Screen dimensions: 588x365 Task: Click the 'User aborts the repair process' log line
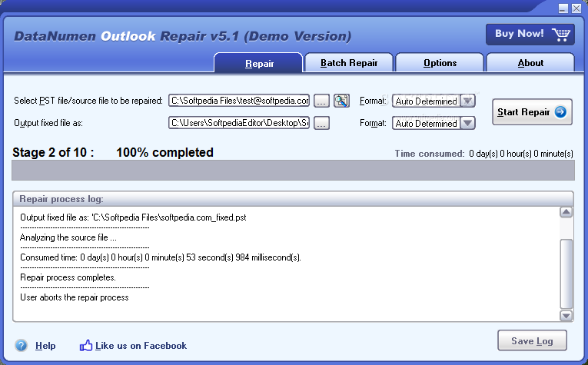tap(75, 297)
